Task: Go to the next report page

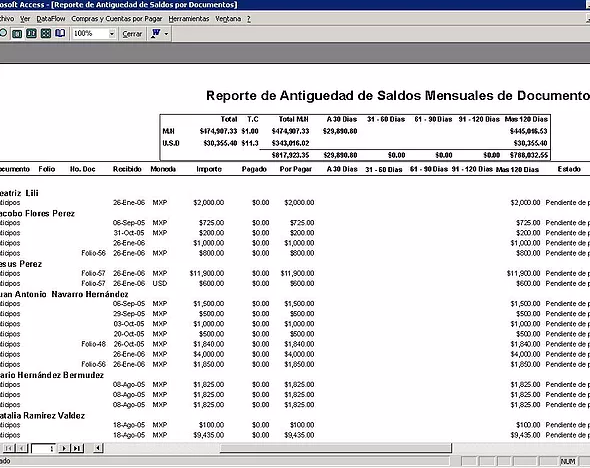Action: coord(64,448)
